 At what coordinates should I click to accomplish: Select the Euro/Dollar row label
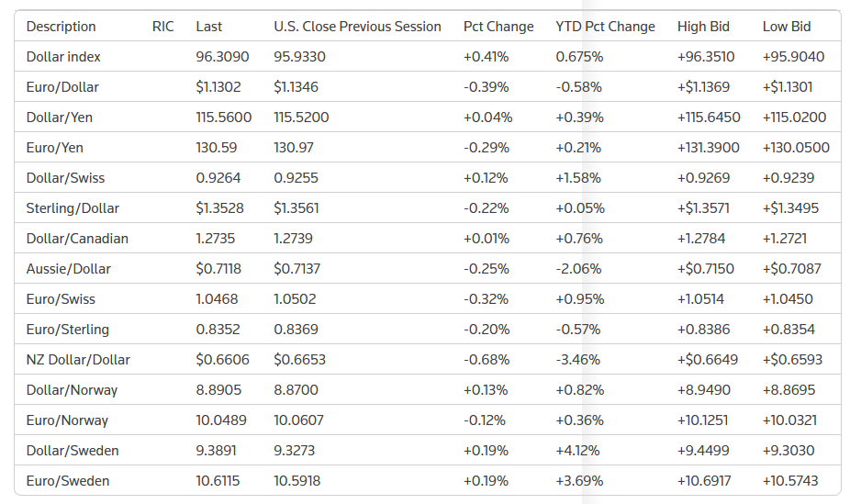(x=62, y=87)
